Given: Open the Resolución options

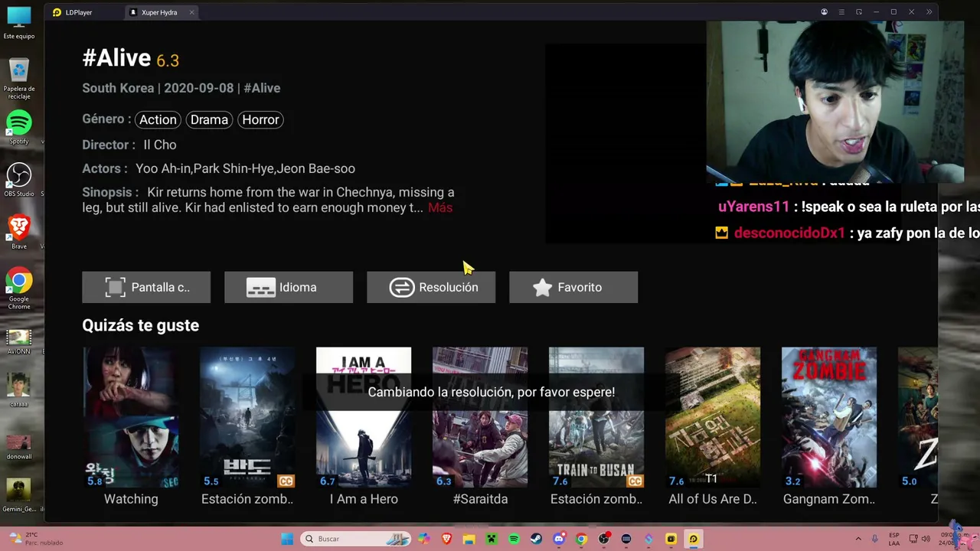Looking at the screenshot, I should (x=431, y=287).
